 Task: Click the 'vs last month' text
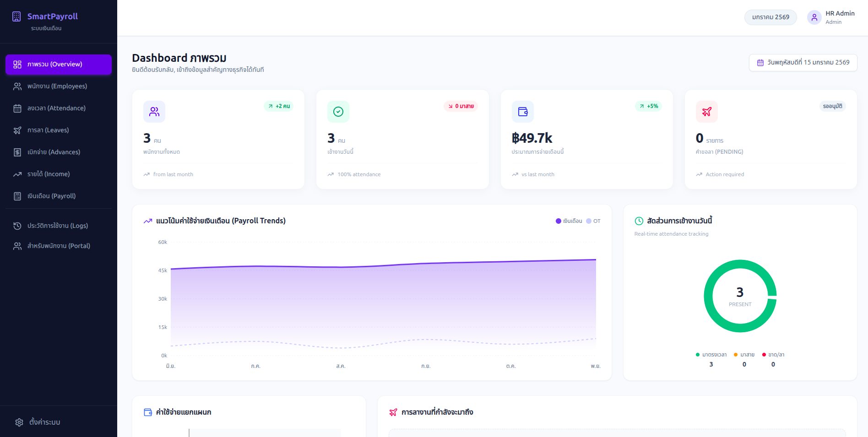538,174
